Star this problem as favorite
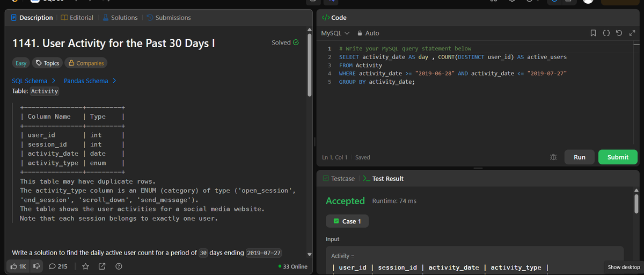The image size is (644, 275). (85, 266)
